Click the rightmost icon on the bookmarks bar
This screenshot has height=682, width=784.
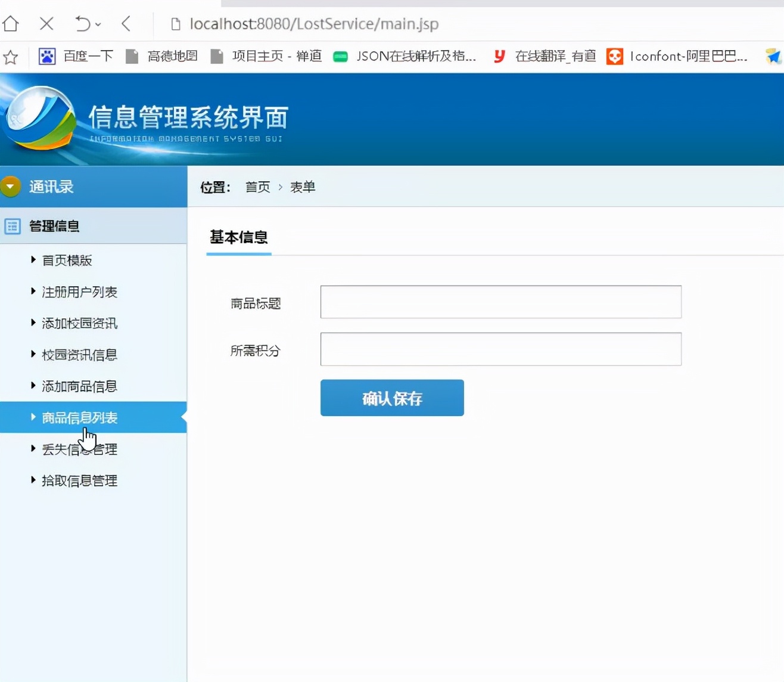pyautogui.click(x=773, y=56)
